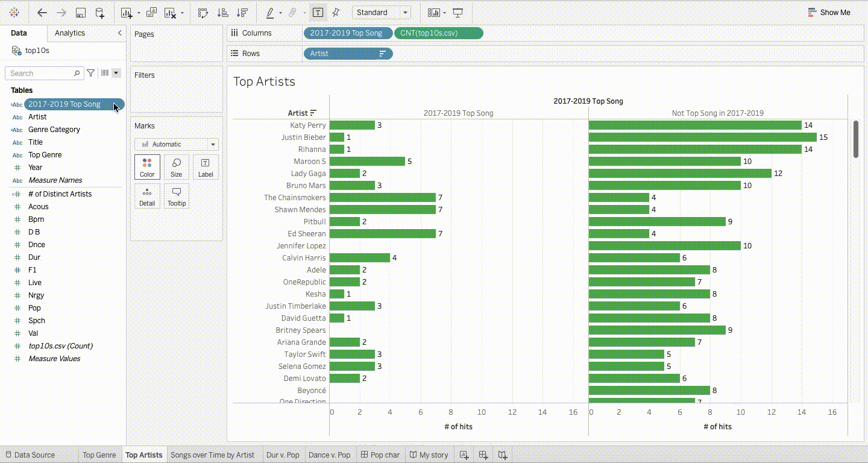
Task: Swap rows and columns
Action: click(203, 13)
